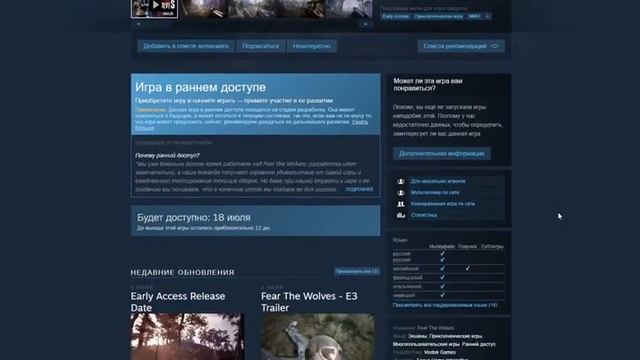Screen dimensions: 640x360
Task: Expand all supported languages (14) link
Action: (x=445, y=305)
